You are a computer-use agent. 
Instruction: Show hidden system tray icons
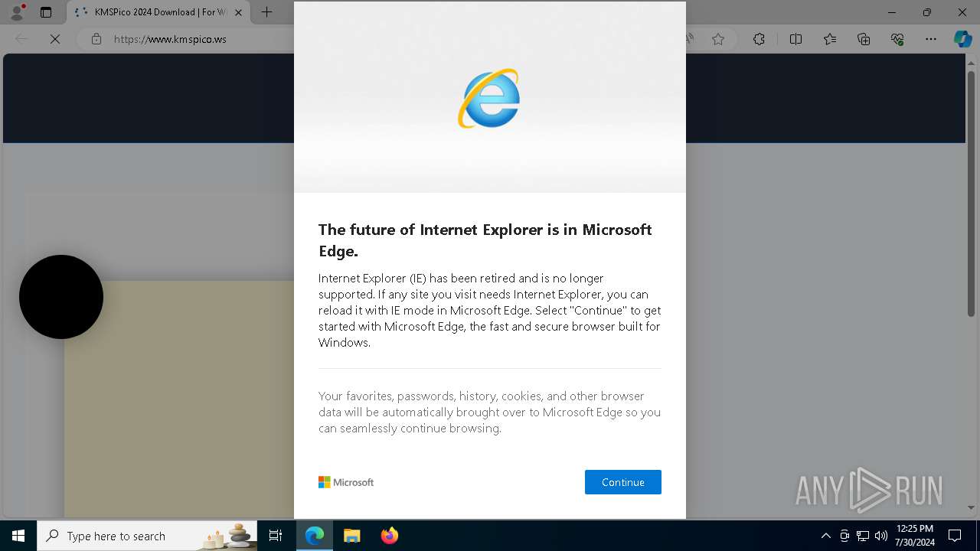(x=825, y=536)
